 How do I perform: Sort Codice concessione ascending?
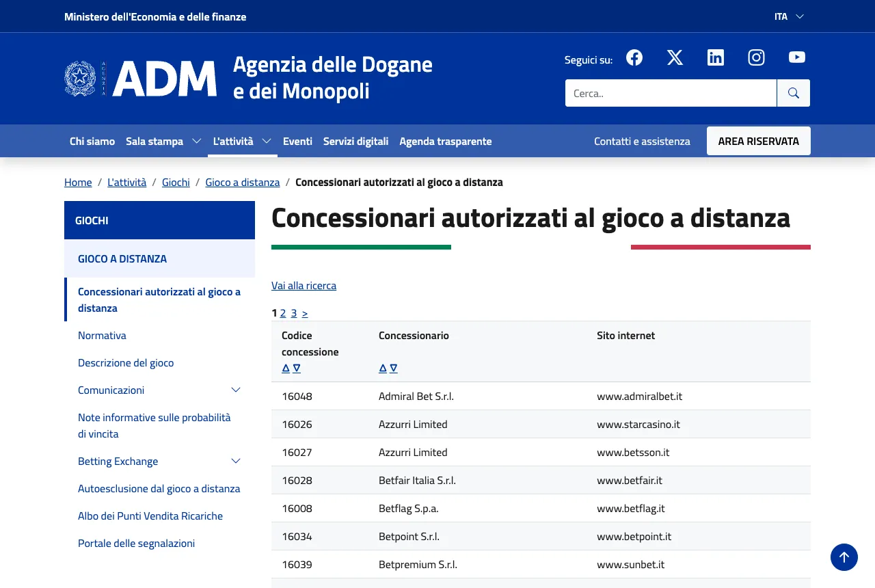286,368
